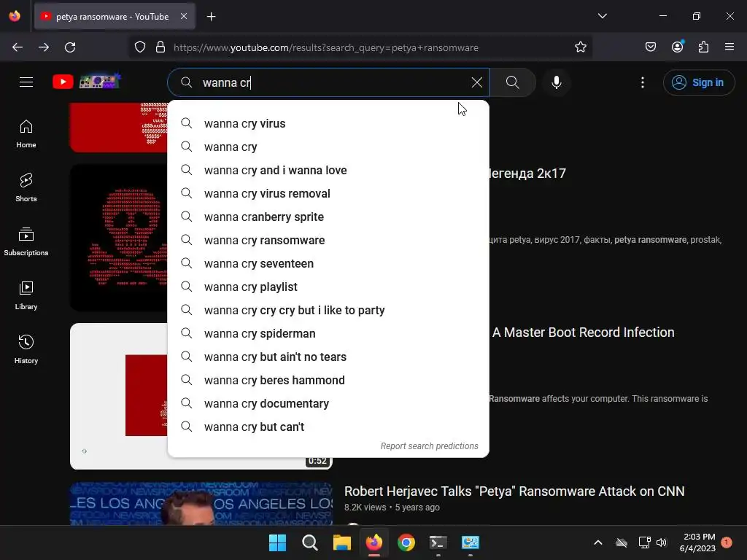Image resolution: width=747 pixels, height=560 pixels.
Task: Open File Explorer from taskbar
Action: tap(341, 542)
